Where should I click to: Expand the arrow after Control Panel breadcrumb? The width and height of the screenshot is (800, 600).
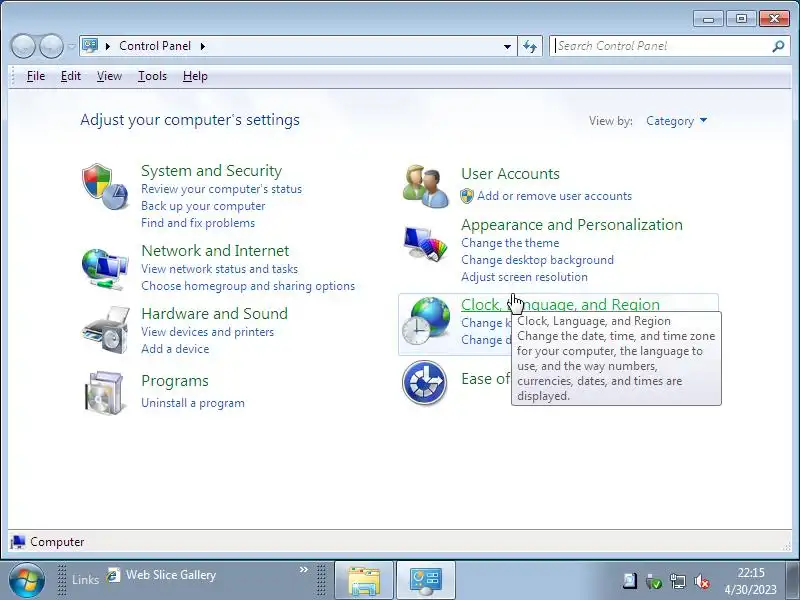coord(203,46)
